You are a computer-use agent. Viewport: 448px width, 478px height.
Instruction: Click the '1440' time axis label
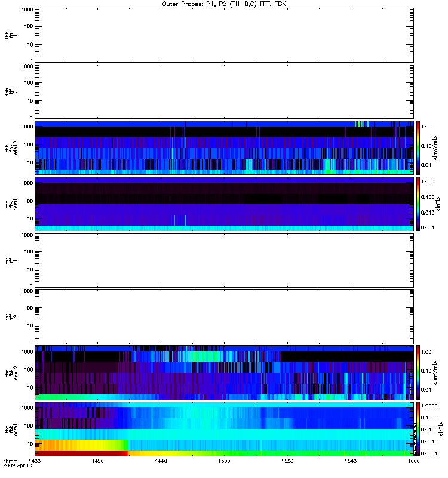tap(161, 461)
